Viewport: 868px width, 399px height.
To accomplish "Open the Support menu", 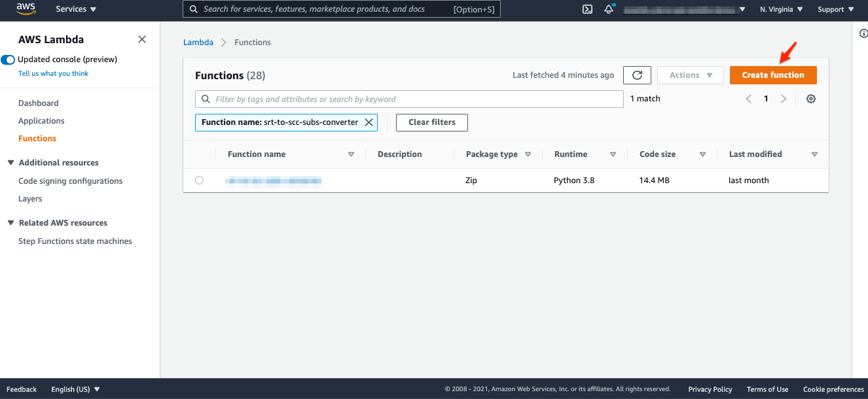I will pos(836,9).
